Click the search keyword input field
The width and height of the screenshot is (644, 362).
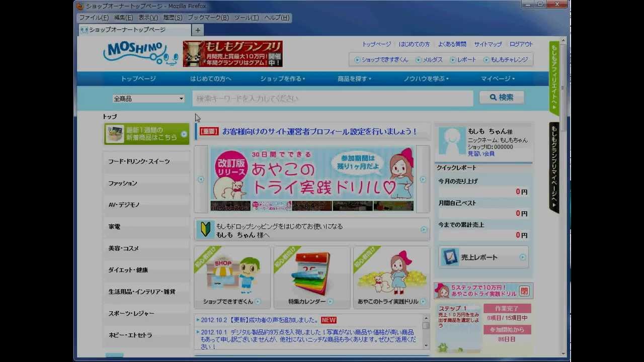[x=333, y=99]
